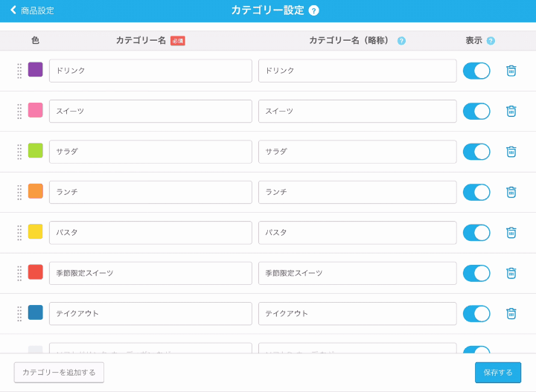The image size is (536, 392).
Task: Edit 季節限定スイーツ abbreviation field
Action: (357, 273)
